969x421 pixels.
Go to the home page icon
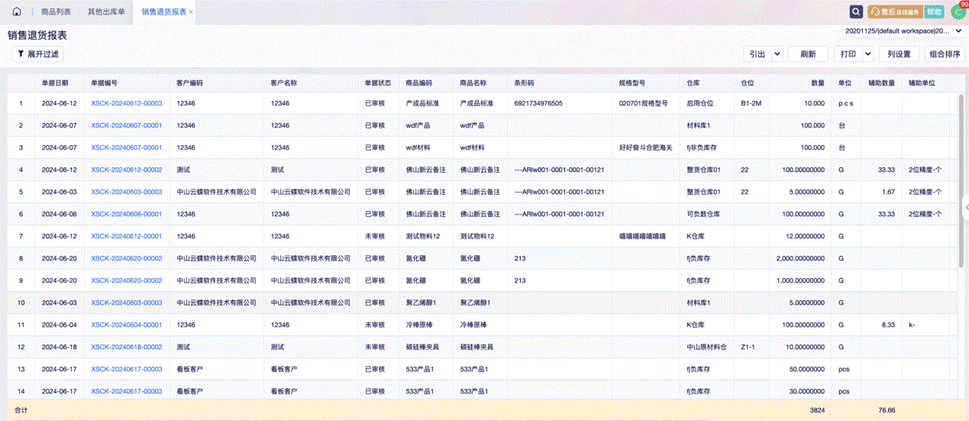[17, 12]
